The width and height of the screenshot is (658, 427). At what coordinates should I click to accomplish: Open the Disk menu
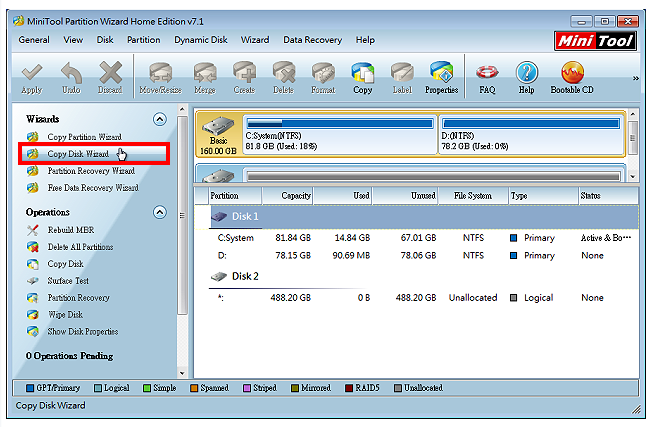105,40
